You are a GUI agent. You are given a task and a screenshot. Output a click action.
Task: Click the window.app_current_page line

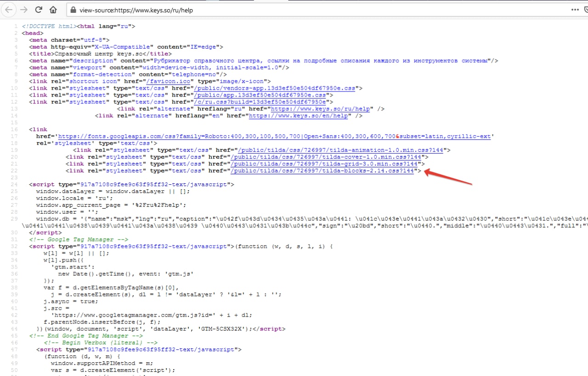111,205
